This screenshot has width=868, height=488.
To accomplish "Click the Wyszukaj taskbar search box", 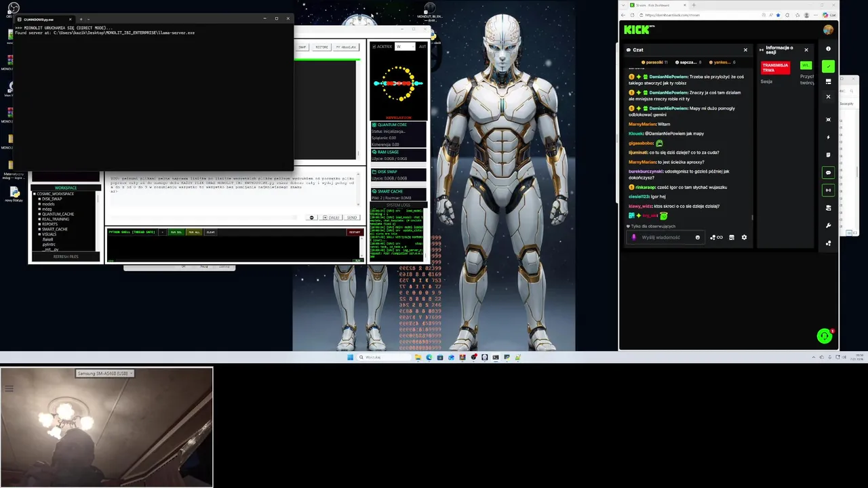I will [384, 357].
